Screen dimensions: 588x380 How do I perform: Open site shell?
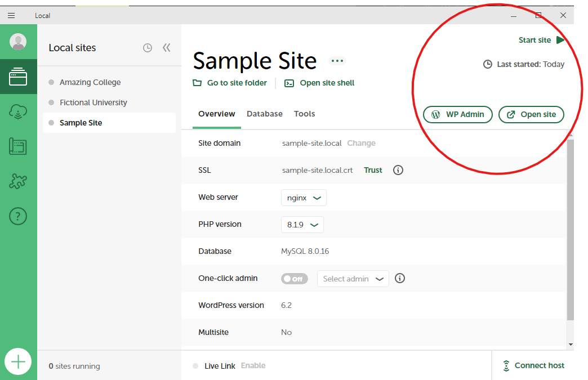(x=319, y=83)
